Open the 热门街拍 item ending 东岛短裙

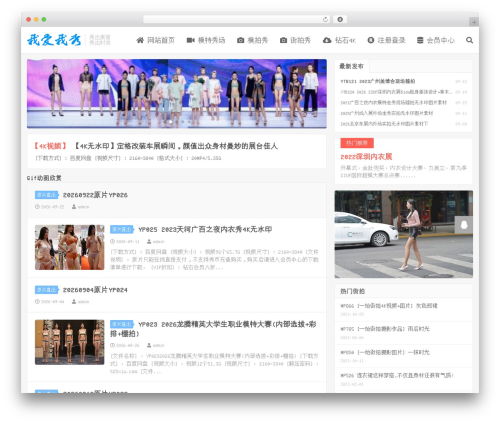tap(389, 306)
